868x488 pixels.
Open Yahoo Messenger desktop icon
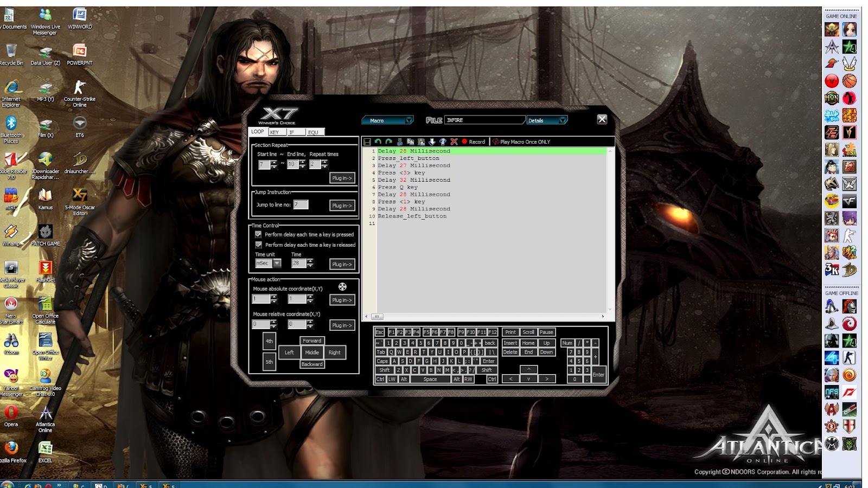tap(11, 383)
